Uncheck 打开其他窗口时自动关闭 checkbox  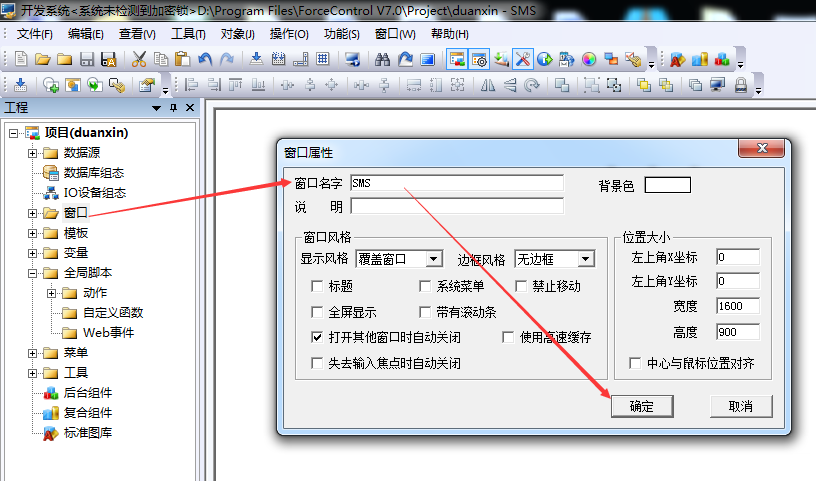[x=316, y=337]
